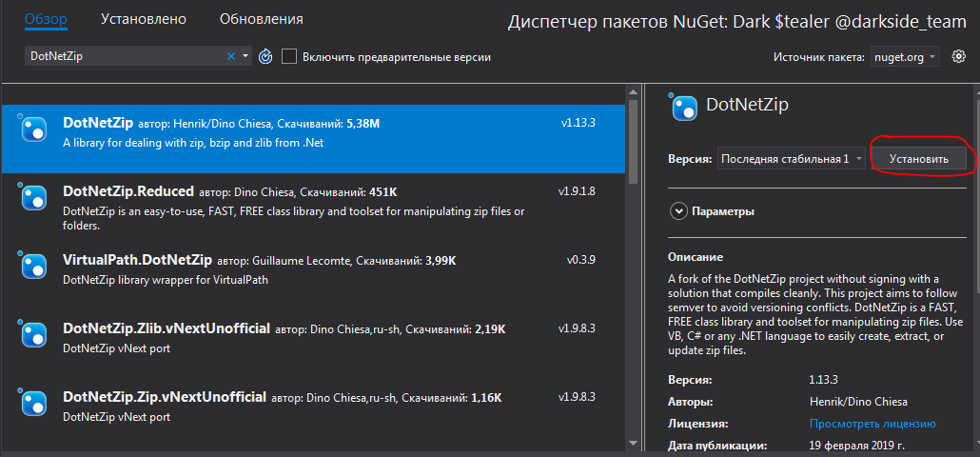
Task: Click the DotNetZip icon in details pane
Action: 683,107
